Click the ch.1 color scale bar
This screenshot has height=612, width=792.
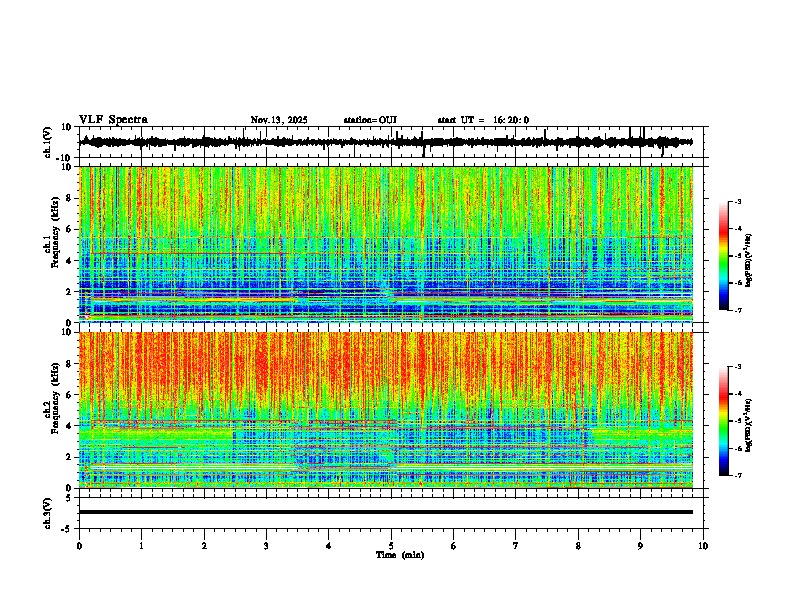click(724, 256)
